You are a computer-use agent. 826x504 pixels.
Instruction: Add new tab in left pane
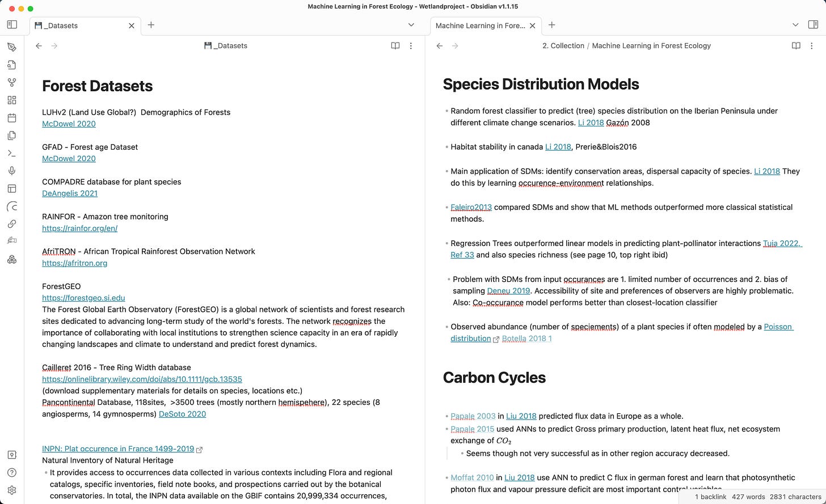click(x=151, y=25)
